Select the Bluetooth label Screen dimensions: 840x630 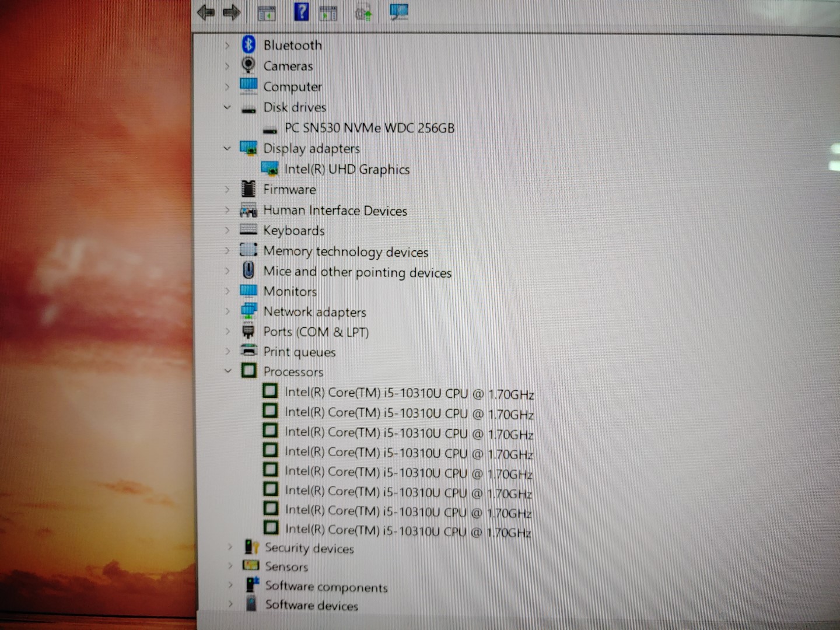point(292,45)
